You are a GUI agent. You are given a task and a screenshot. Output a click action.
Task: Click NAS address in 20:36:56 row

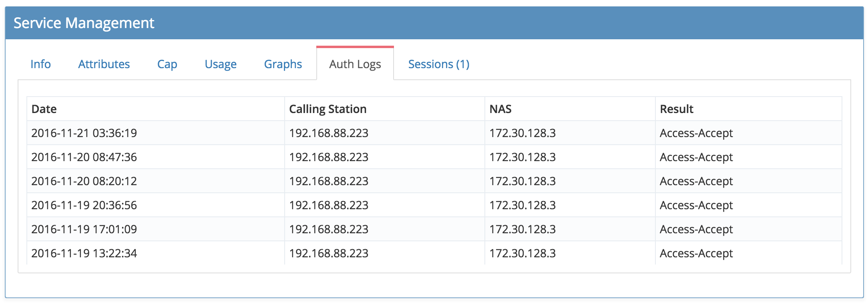[522, 205]
